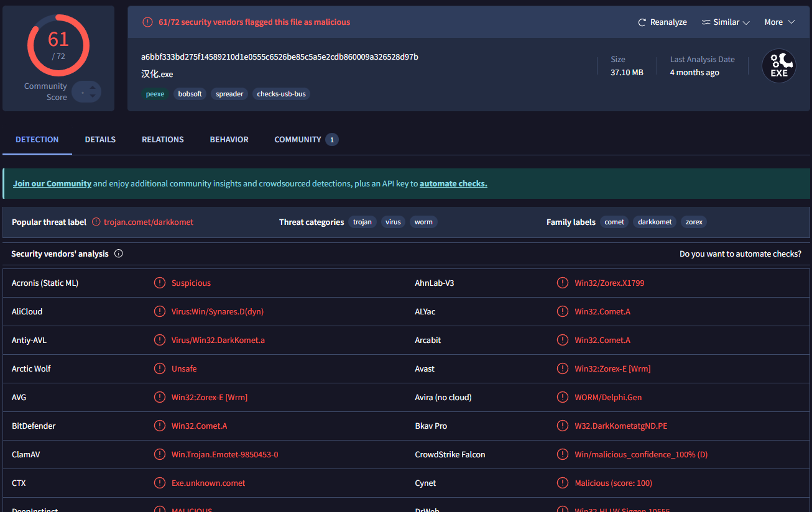Screen dimensions: 812x512
Task: Click the darkkomet family label
Action: (655, 222)
